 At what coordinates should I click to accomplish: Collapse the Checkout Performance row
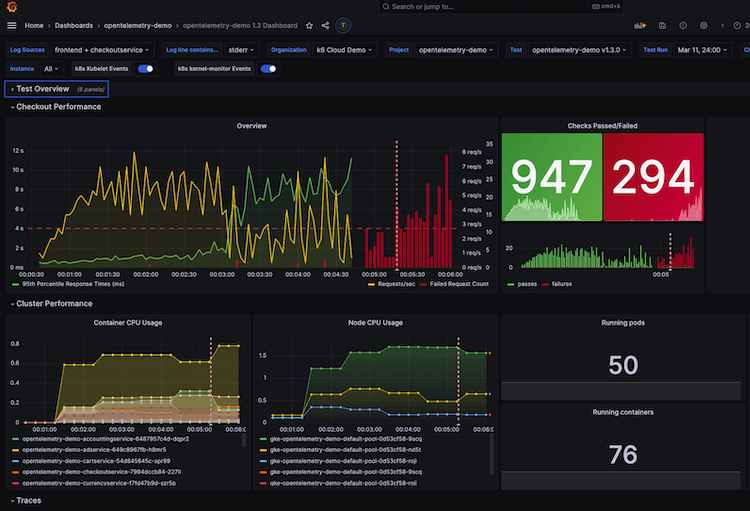pos(58,106)
